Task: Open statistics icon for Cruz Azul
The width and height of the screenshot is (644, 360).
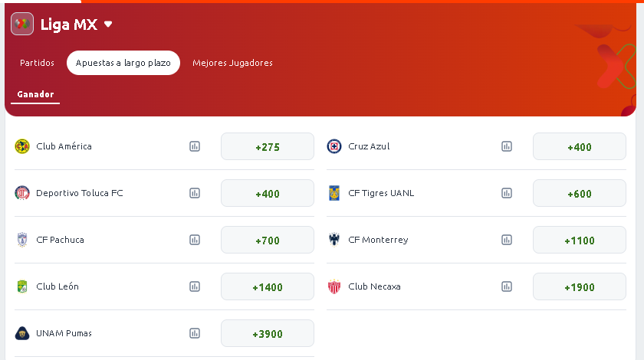Action: [507, 146]
